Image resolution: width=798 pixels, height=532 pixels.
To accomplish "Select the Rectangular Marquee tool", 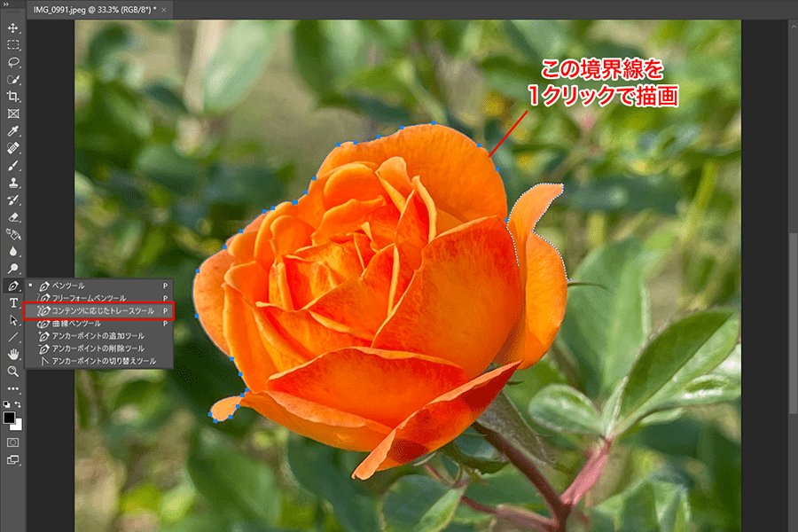I will point(12,45).
